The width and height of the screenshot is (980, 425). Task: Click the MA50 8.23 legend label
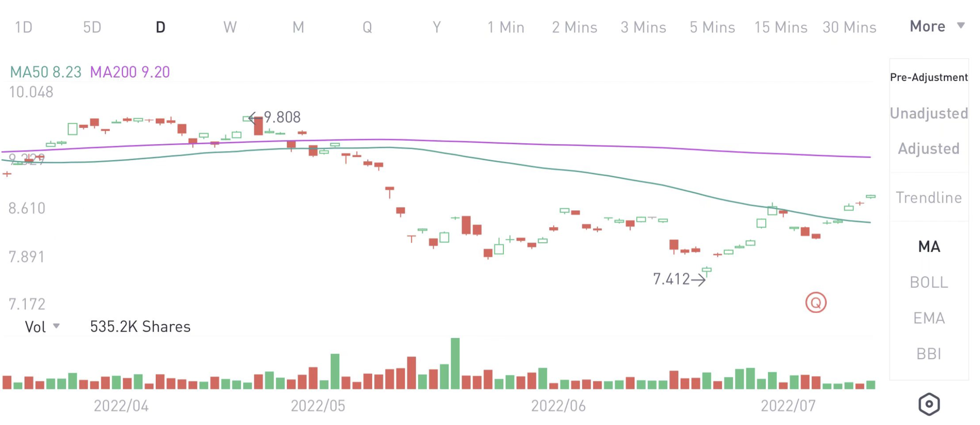[x=46, y=72]
